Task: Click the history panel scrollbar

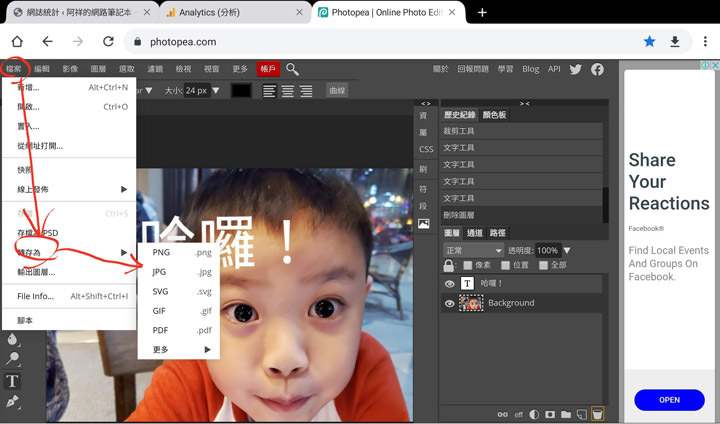Action: (x=606, y=205)
